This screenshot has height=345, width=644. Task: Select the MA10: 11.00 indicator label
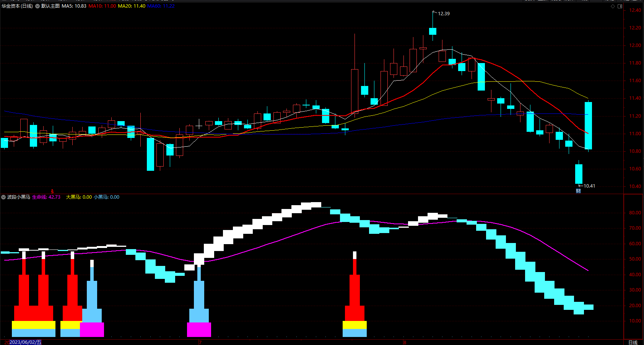102,6
